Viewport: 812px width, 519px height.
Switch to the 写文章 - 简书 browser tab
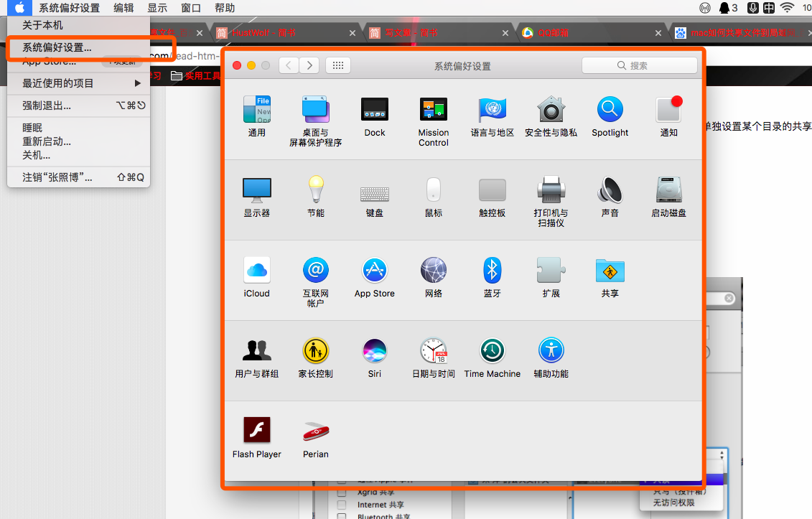pyautogui.click(x=439, y=32)
